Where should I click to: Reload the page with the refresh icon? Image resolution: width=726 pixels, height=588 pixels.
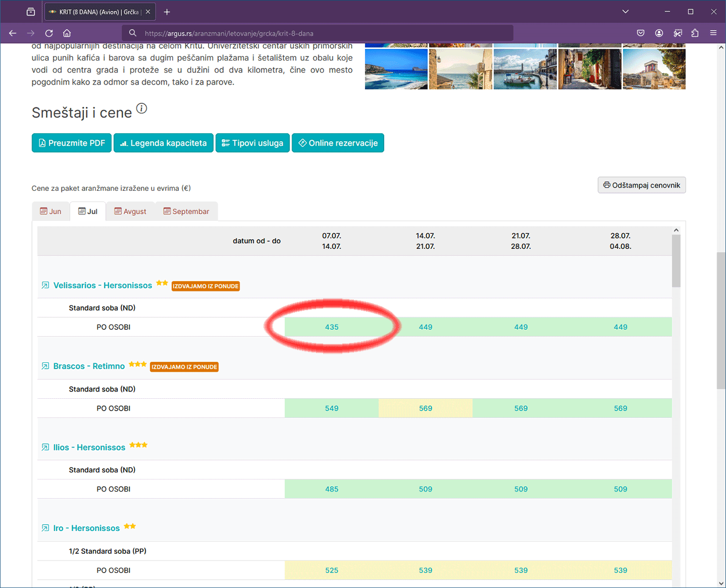(x=49, y=33)
